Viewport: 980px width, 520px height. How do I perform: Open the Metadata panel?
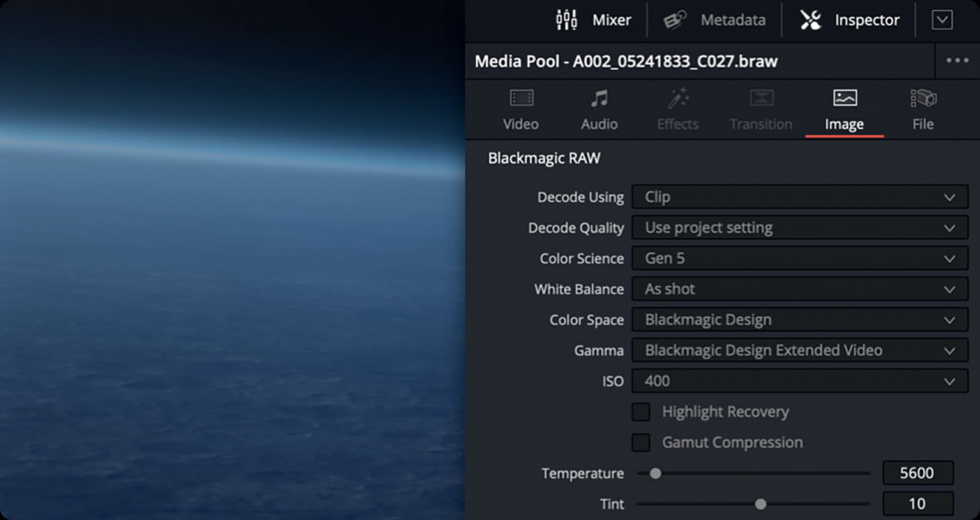coord(714,20)
